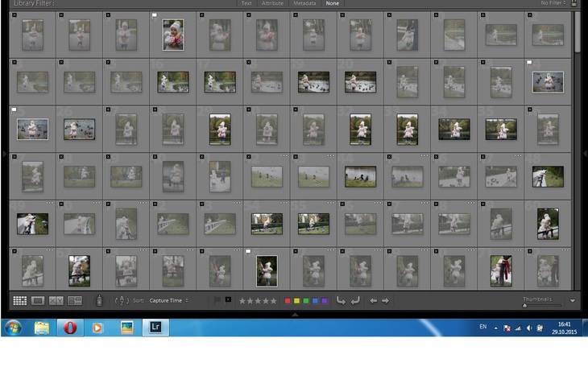Open the No Filter preset dropdown
Image resolution: width=588 pixels, height=367 pixels.
(x=552, y=3)
